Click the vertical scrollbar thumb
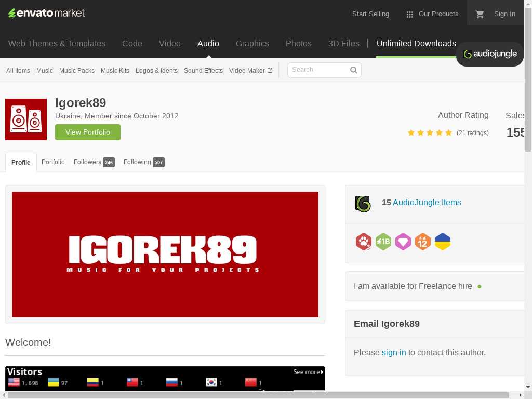The height and width of the screenshot is (399, 532). (528, 79)
